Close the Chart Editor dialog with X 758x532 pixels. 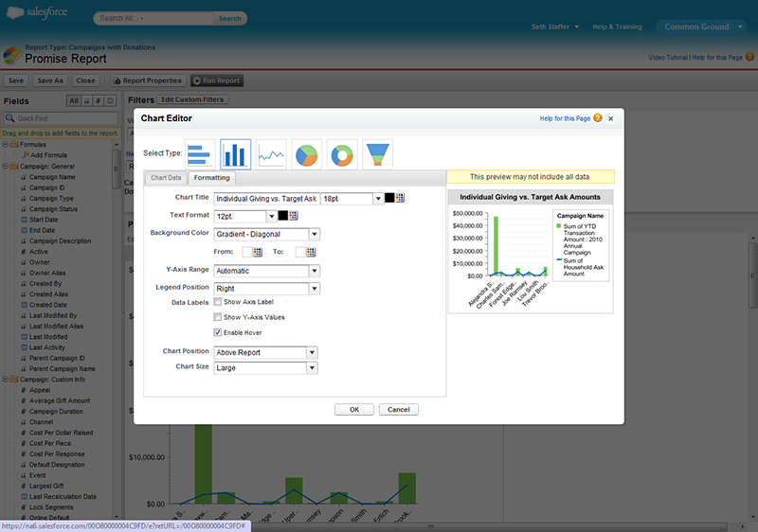tap(610, 118)
